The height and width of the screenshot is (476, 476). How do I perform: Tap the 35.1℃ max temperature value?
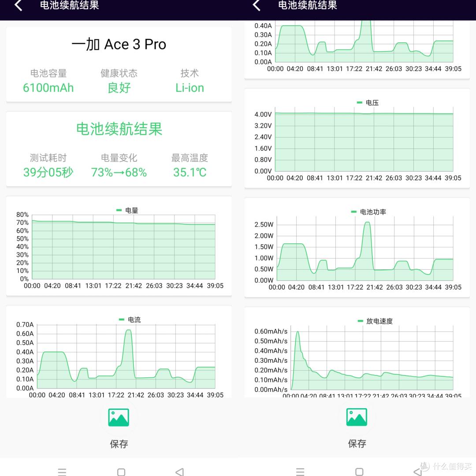190,172
